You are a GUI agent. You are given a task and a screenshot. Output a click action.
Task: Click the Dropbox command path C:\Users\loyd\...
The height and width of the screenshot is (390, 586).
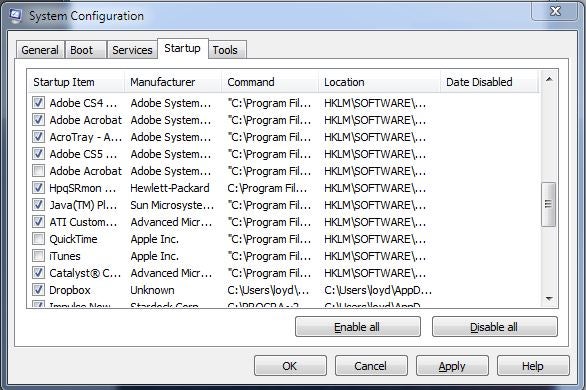point(268,290)
